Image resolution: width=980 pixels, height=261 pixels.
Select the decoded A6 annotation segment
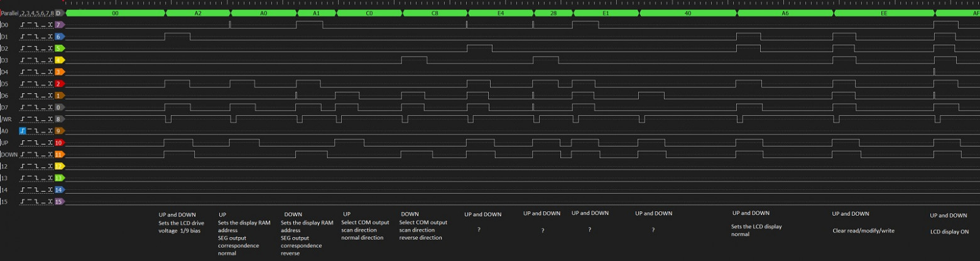click(785, 13)
